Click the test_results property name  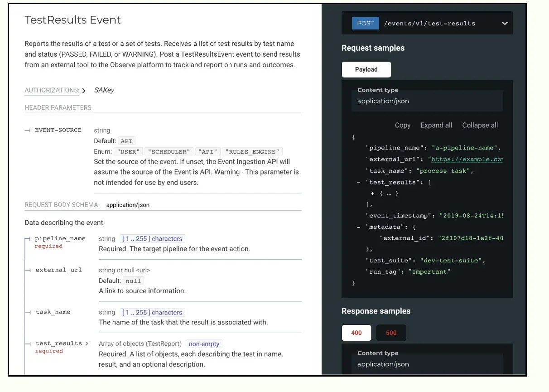click(x=59, y=344)
